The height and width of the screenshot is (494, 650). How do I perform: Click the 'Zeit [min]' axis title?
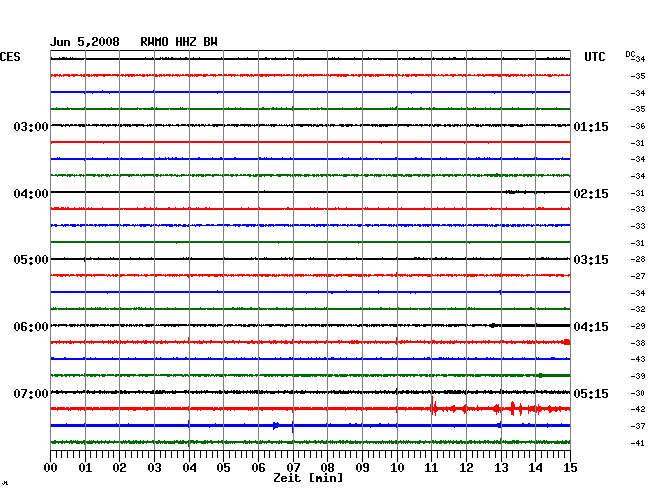[x=308, y=478]
